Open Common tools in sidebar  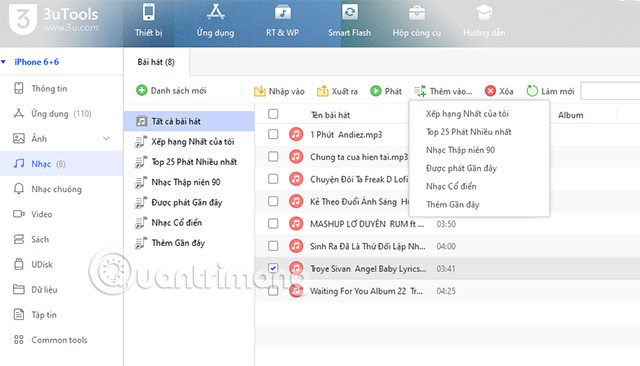(61, 340)
